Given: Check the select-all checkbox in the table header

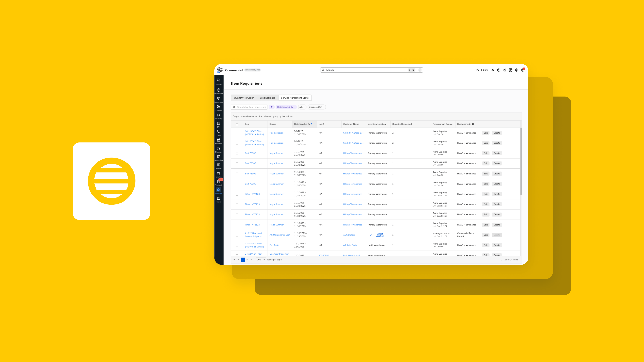Looking at the screenshot, I should (x=237, y=124).
